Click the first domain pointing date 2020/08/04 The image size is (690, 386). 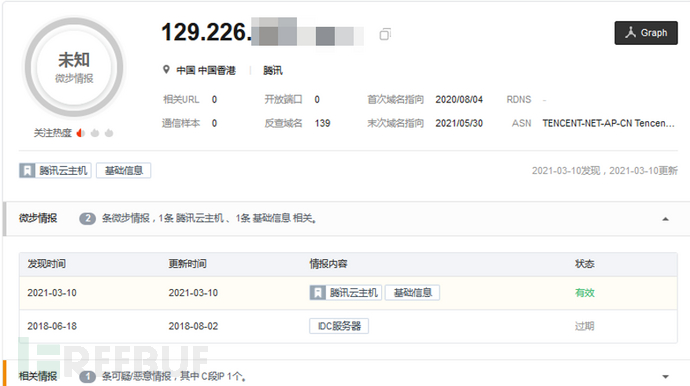click(459, 99)
